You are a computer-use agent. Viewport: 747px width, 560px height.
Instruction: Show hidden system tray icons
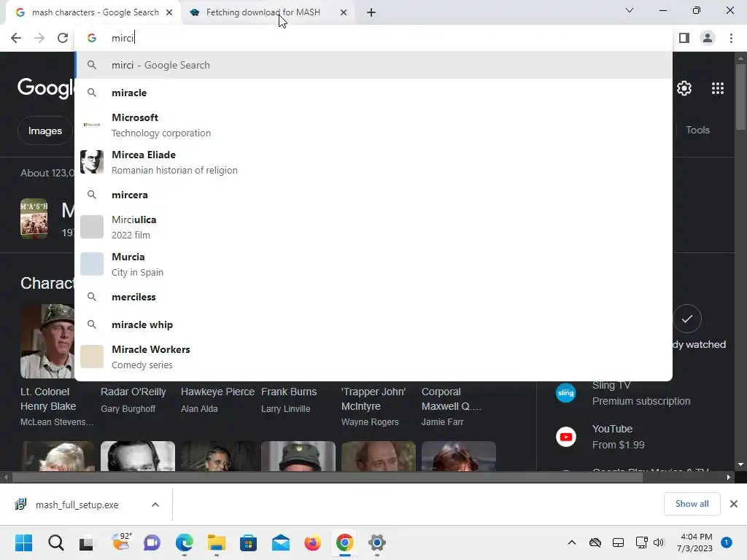point(572,542)
